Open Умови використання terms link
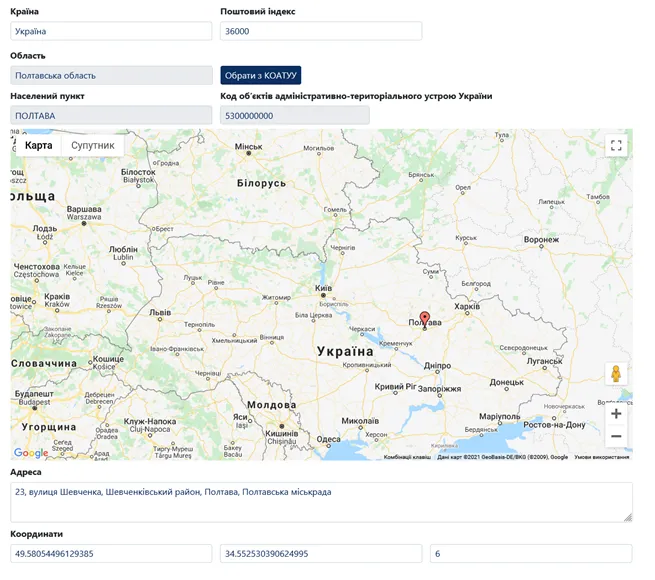The height and width of the screenshot is (580, 655). pyautogui.click(x=601, y=457)
